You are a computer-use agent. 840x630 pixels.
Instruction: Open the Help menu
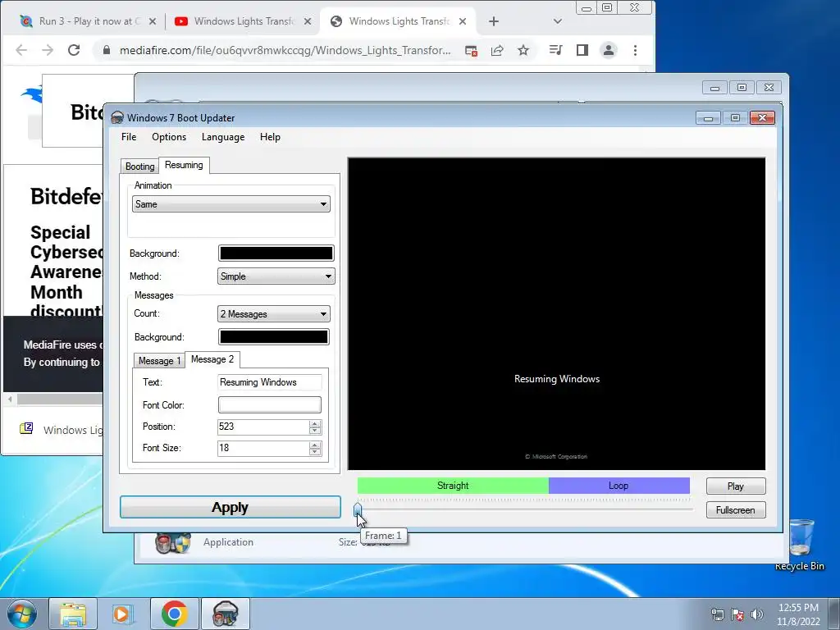pyautogui.click(x=270, y=137)
